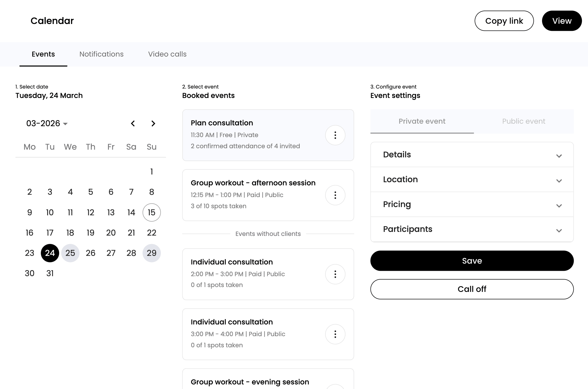Expand the Location section
Image resolution: width=588 pixels, height=389 pixels.
point(472,179)
